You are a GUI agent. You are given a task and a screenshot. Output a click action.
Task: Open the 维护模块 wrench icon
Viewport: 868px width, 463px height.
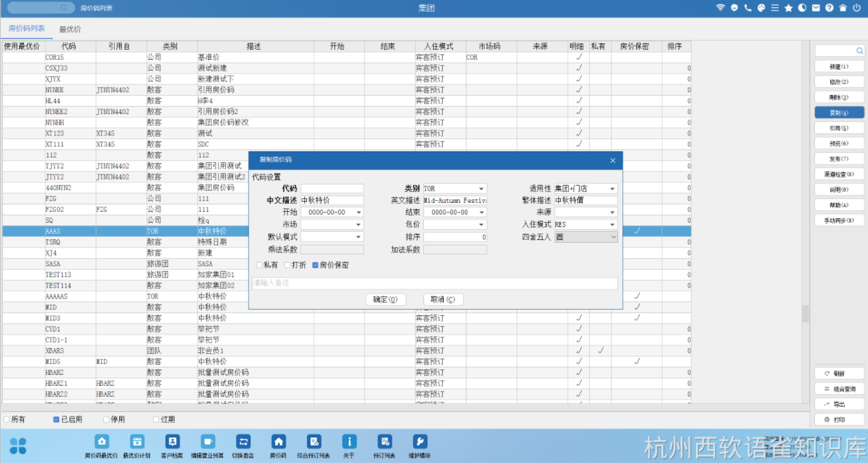[x=420, y=442]
